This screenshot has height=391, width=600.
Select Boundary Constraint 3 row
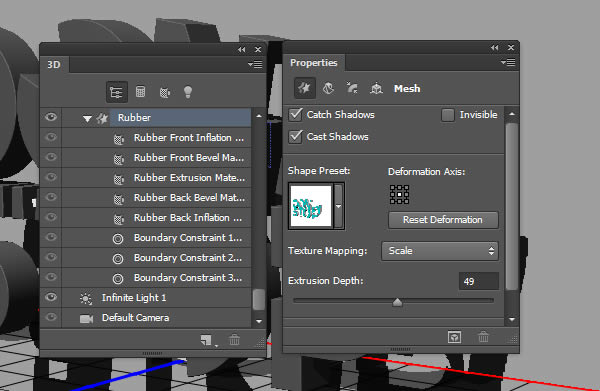146,277
